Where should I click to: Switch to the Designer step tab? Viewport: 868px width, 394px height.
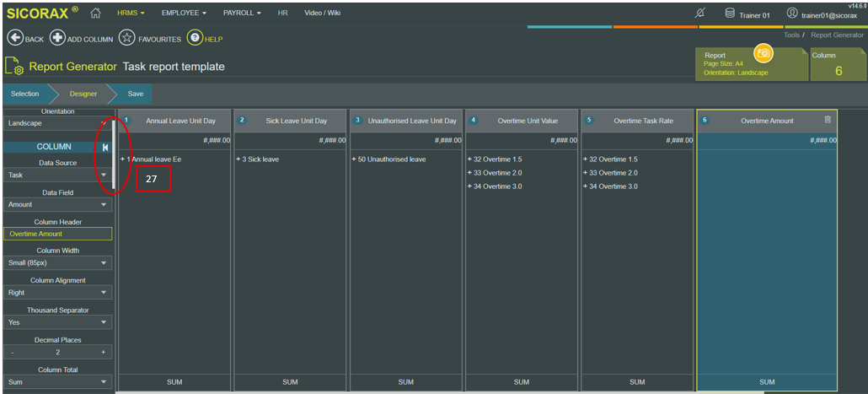tap(83, 94)
